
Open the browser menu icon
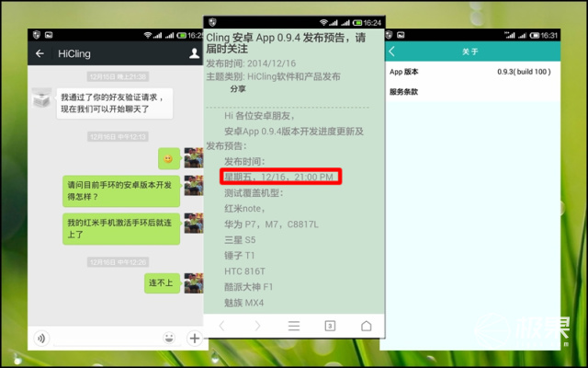(294, 326)
